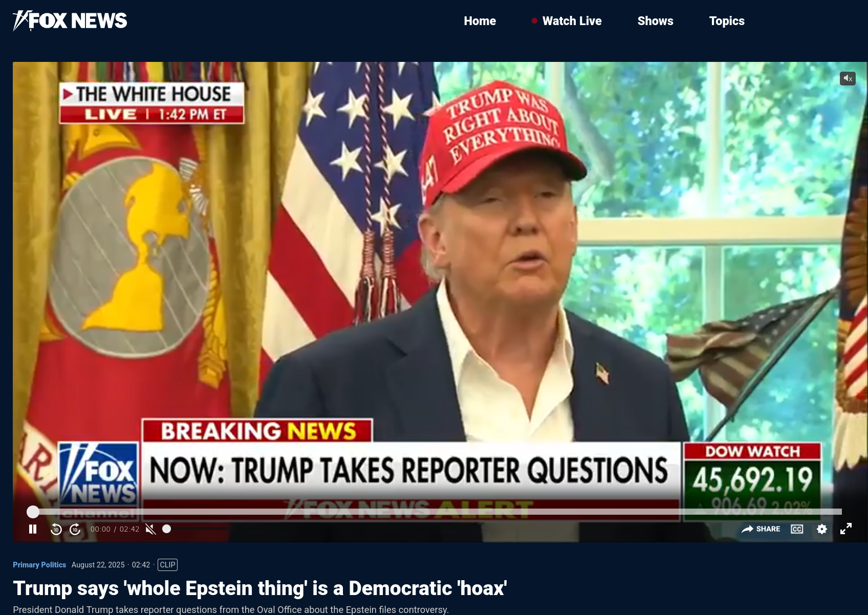868x615 pixels.
Task: Click the date "August 22, 2025"
Action: click(x=98, y=565)
